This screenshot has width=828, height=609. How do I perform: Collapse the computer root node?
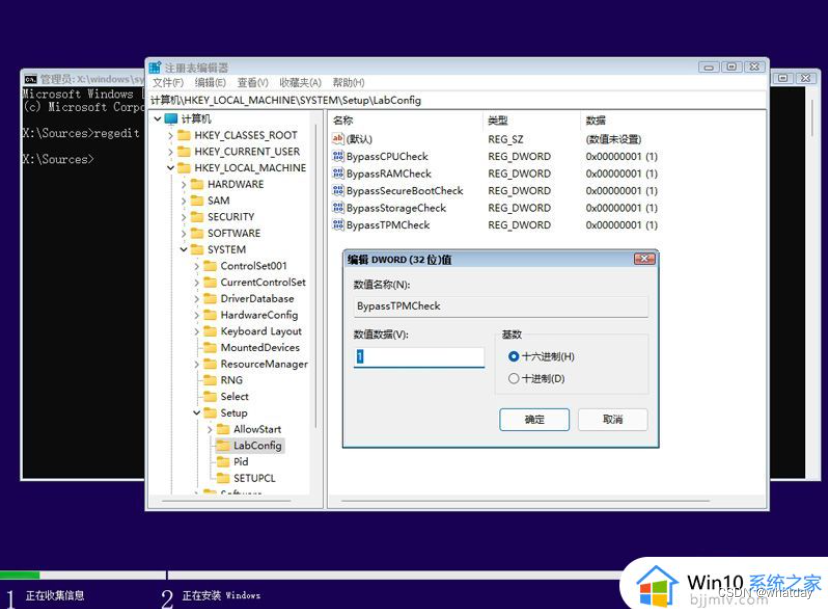point(157,119)
